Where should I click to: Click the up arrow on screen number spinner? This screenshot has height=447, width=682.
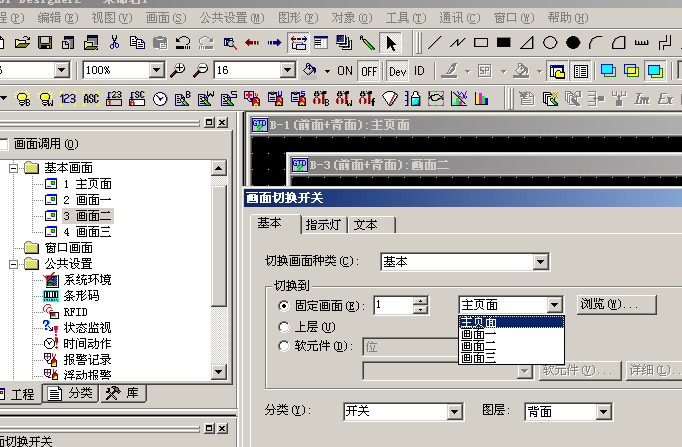(420, 300)
